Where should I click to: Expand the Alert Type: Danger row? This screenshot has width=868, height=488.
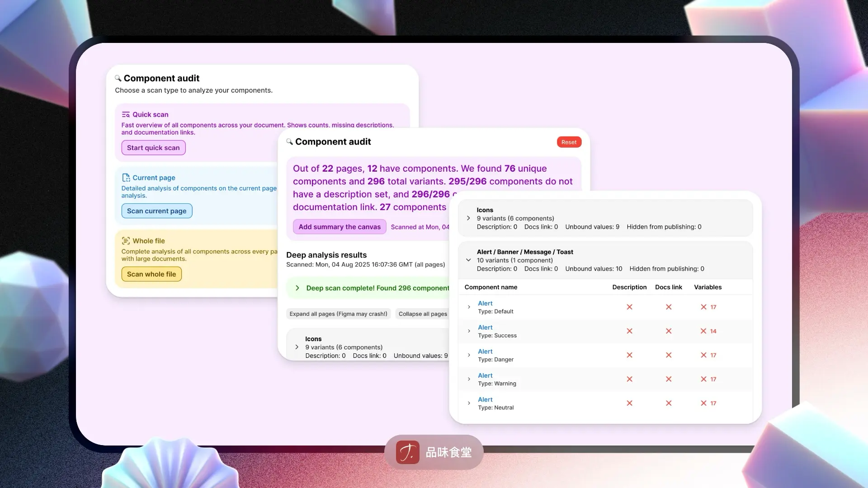point(469,355)
